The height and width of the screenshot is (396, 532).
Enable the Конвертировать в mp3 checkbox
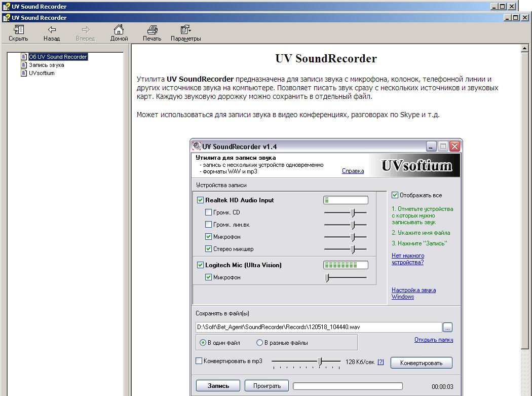coord(199,361)
